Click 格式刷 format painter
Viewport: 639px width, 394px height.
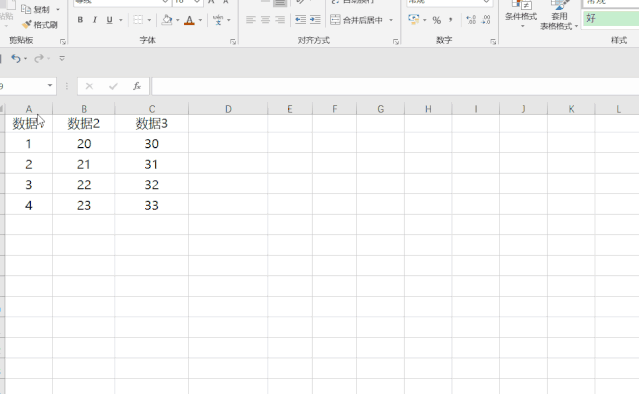pyautogui.click(x=40, y=25)
